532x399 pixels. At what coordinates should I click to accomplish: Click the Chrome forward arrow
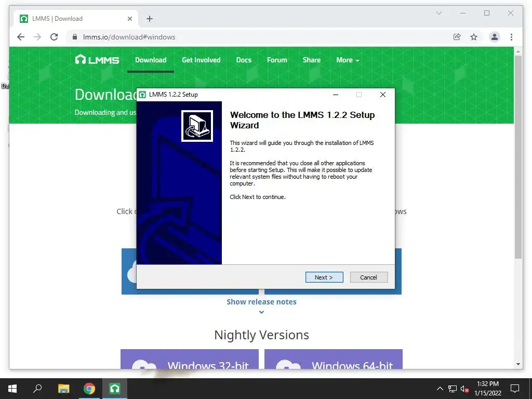(x=37, y=37)
